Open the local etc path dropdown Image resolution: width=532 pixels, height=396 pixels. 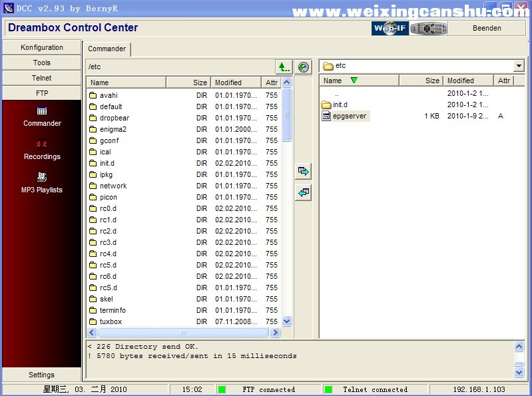click(519, 66)
